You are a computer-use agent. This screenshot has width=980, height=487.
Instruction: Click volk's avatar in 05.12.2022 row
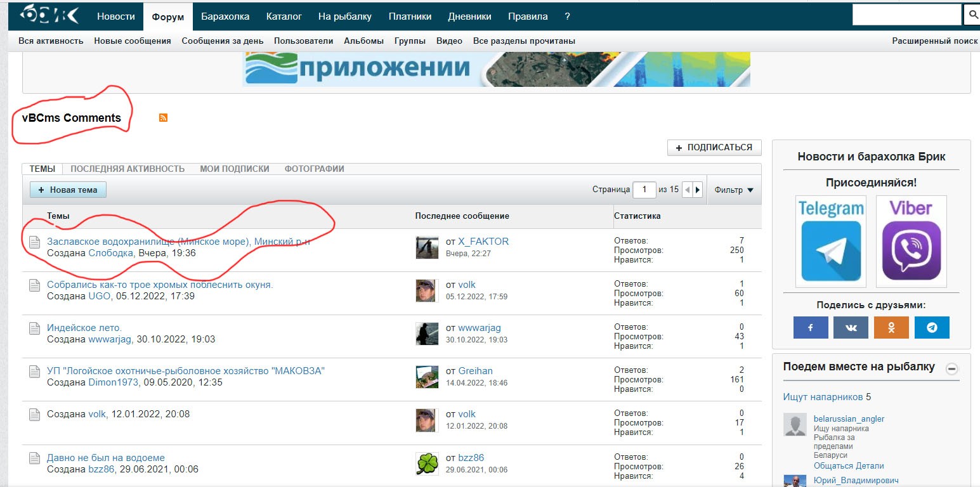[427, 290]
